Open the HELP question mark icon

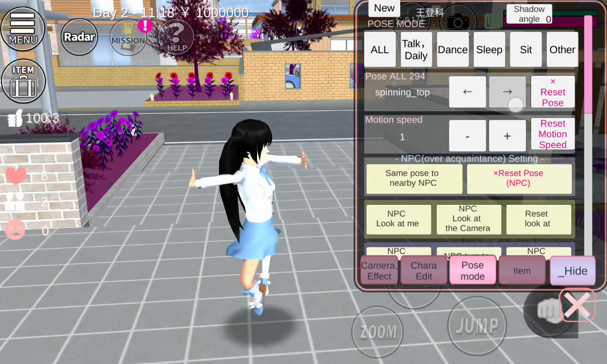coord(176,37)
